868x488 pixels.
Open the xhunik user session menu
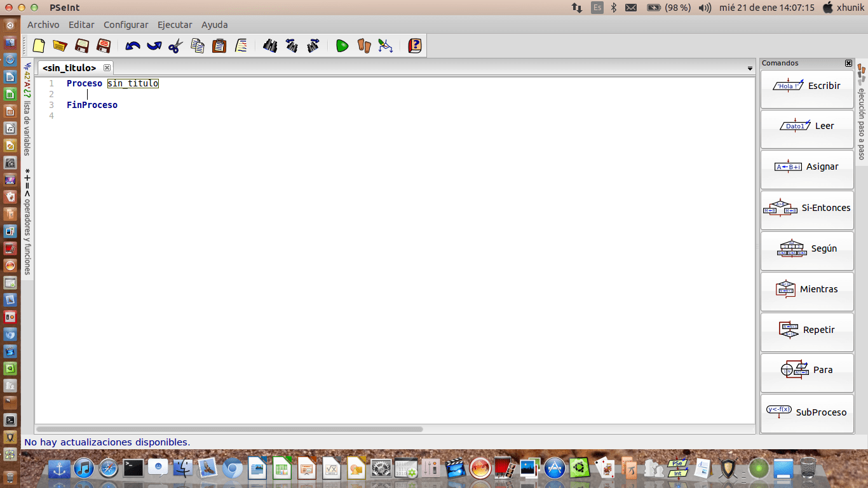point(843,8)
